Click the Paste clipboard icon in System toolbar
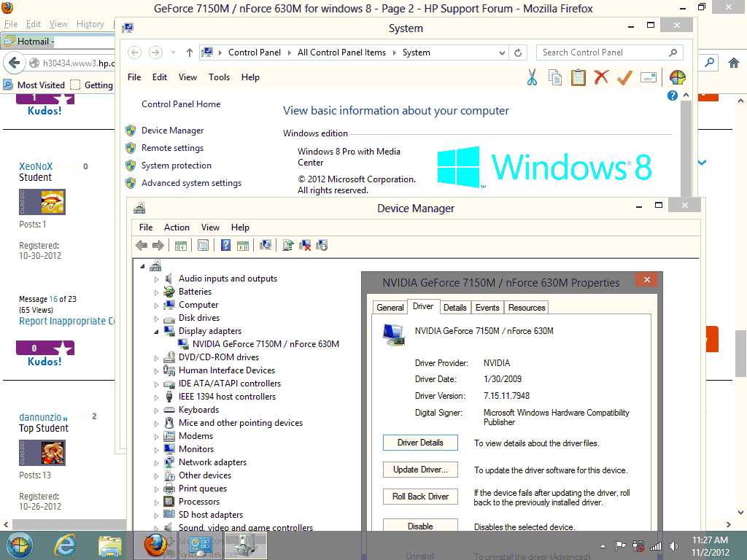The image size is (747, 560). click(578, 77)
